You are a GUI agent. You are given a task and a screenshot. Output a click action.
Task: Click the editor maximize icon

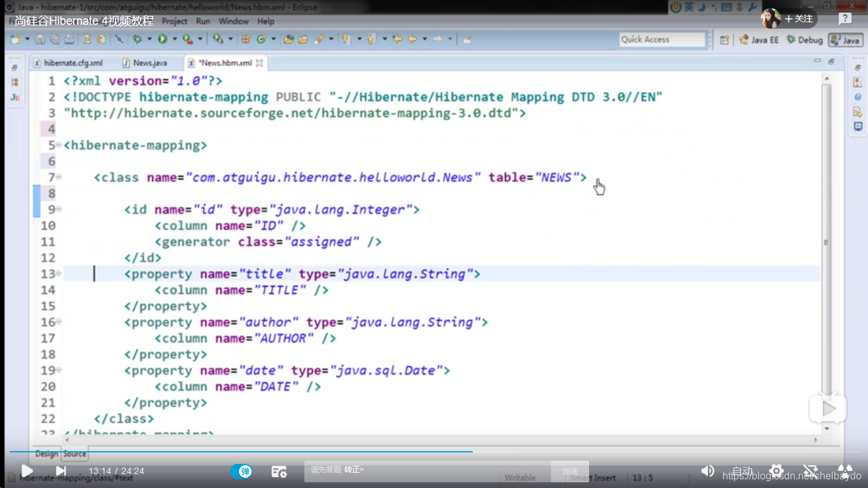click(831, 62)
